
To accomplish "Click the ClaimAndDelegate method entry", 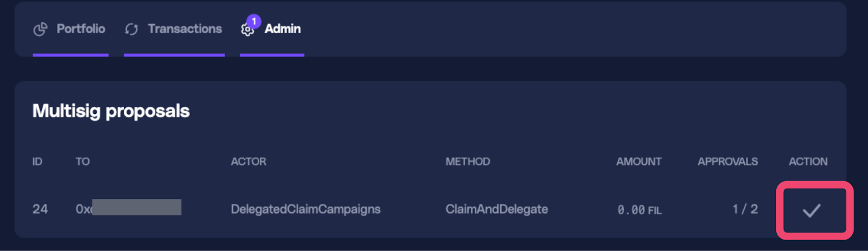I will (x=496, y=209).
